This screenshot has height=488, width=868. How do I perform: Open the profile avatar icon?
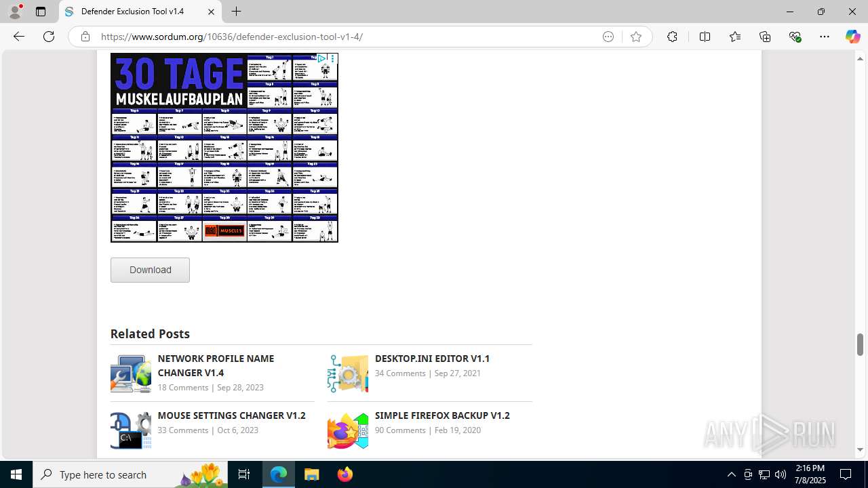15,12
